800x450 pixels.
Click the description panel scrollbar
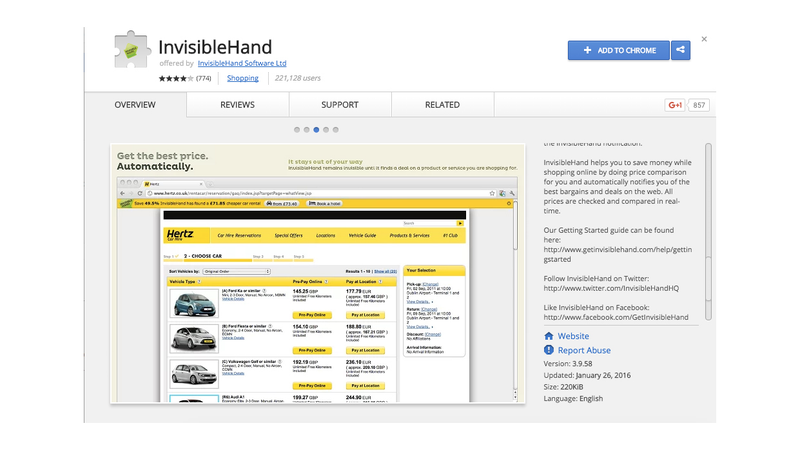click(708, 232)
